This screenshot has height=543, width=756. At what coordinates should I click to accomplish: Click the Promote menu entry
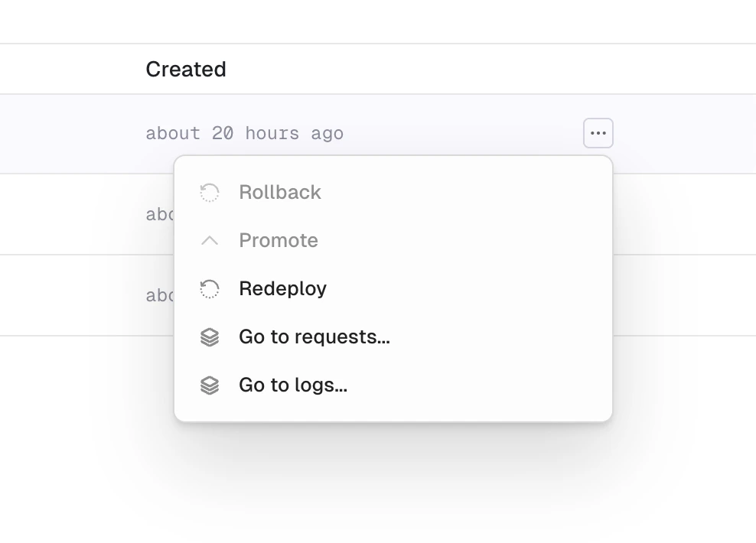coord(279,240)
